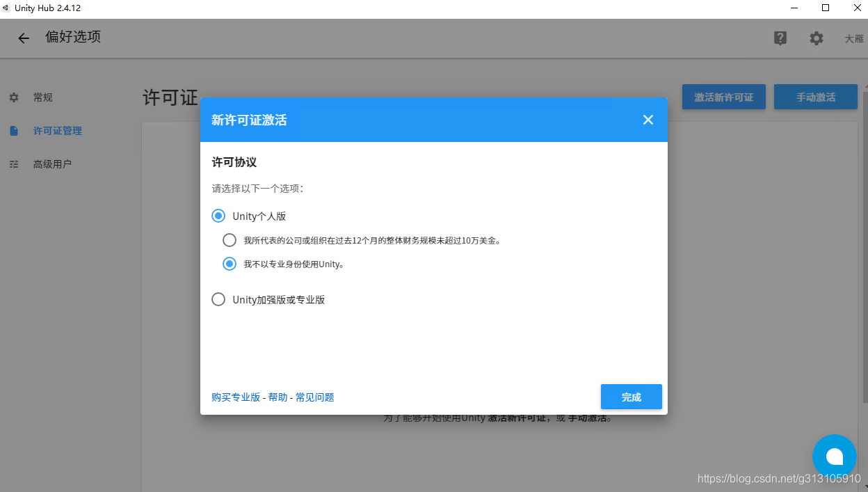
Task: Click the 许可协议 heading text
Action: (234, 162)
